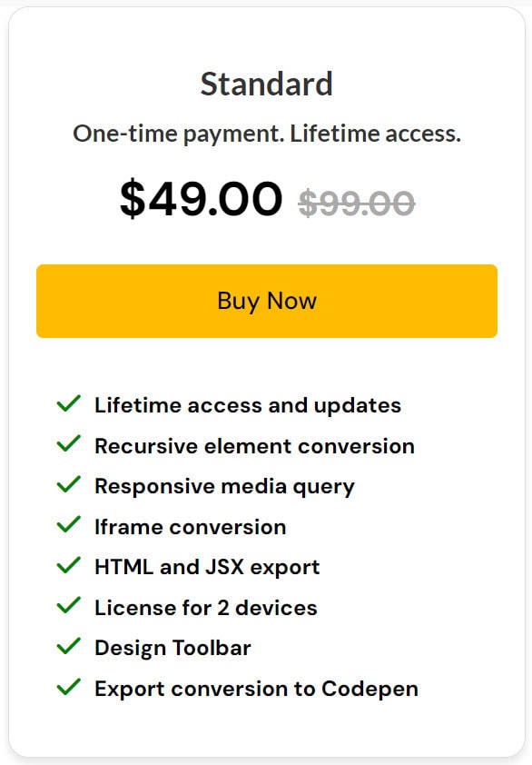
Task: Click checkmark beside HTML and JSX export
Action: [69, 565]
